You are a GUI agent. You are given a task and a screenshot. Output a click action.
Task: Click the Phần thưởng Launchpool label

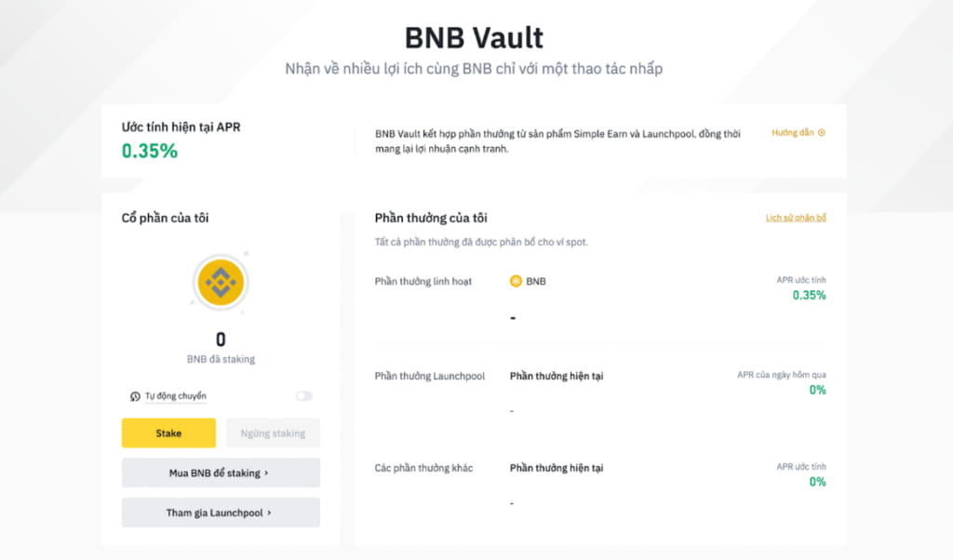click(x=433, y=376)
